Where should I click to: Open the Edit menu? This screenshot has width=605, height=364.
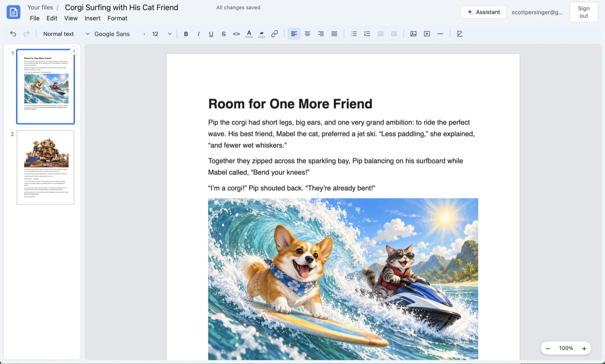[52, 18]
